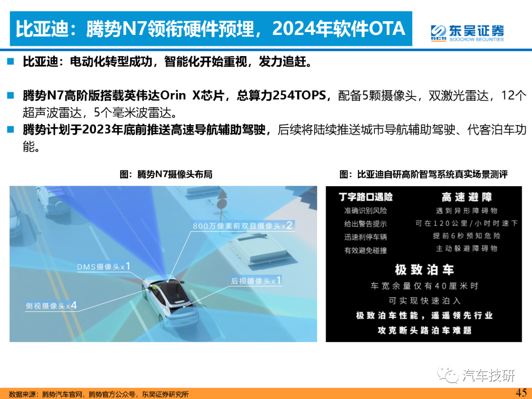Select the caption 图：比亚迪自研高阶智驾系统真实场景测评

point(424,174)
